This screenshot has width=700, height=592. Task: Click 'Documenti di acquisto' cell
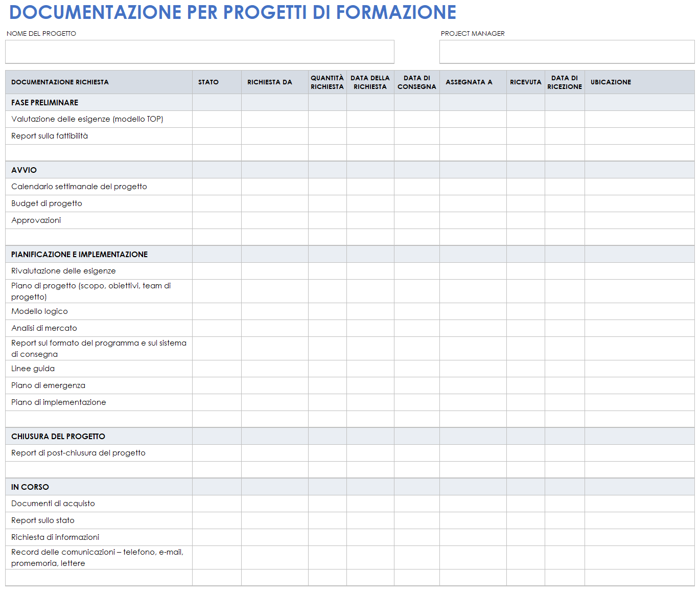click(x=99, y=504)
